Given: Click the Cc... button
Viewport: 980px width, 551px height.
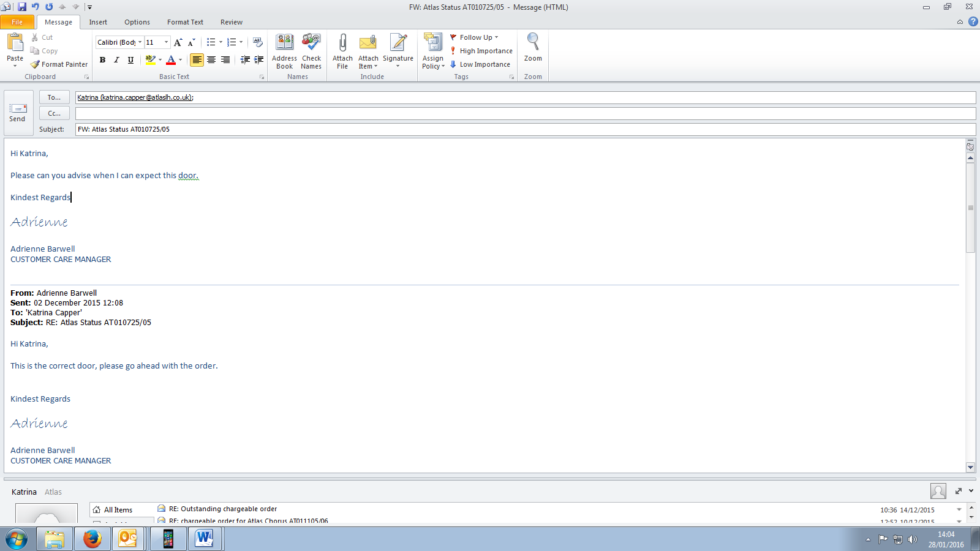Looking at the screenshot, I should click(x=54, y=113).
